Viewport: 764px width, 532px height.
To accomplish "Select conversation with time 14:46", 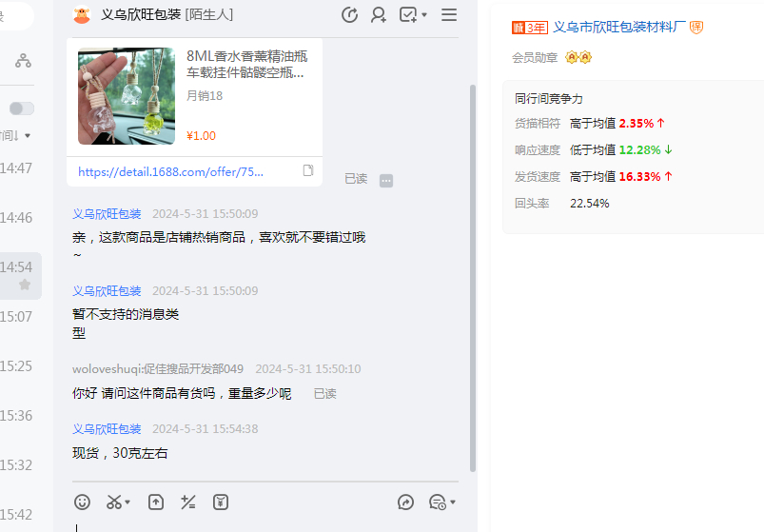I will point(16,218).
